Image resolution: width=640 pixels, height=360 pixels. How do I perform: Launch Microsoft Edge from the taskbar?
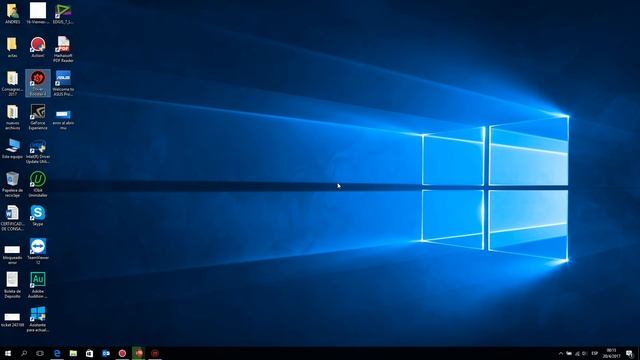[57, 353]
